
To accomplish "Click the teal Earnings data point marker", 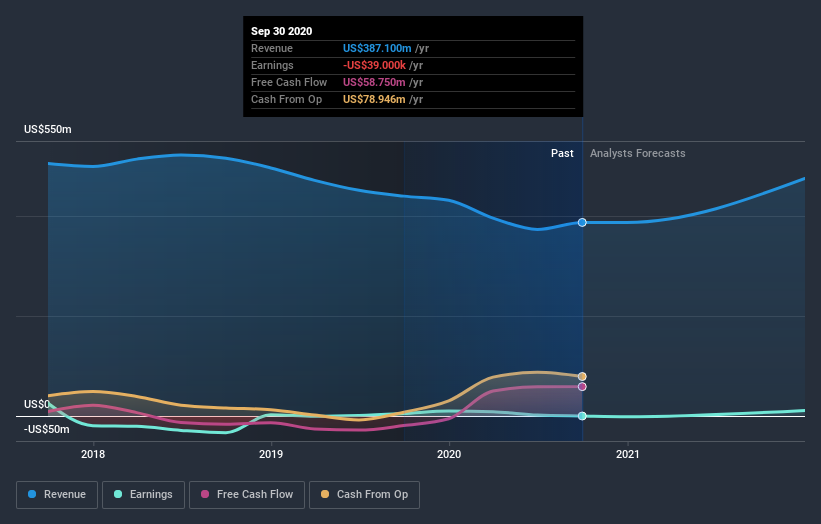I will pyautogui.click(x=582, y=416).
